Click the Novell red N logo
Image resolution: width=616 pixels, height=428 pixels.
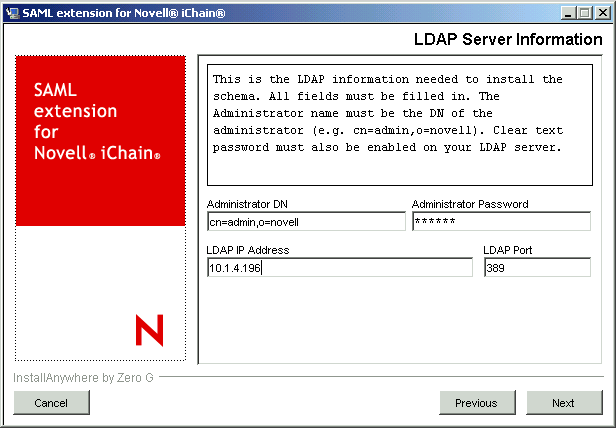(149, 330)
